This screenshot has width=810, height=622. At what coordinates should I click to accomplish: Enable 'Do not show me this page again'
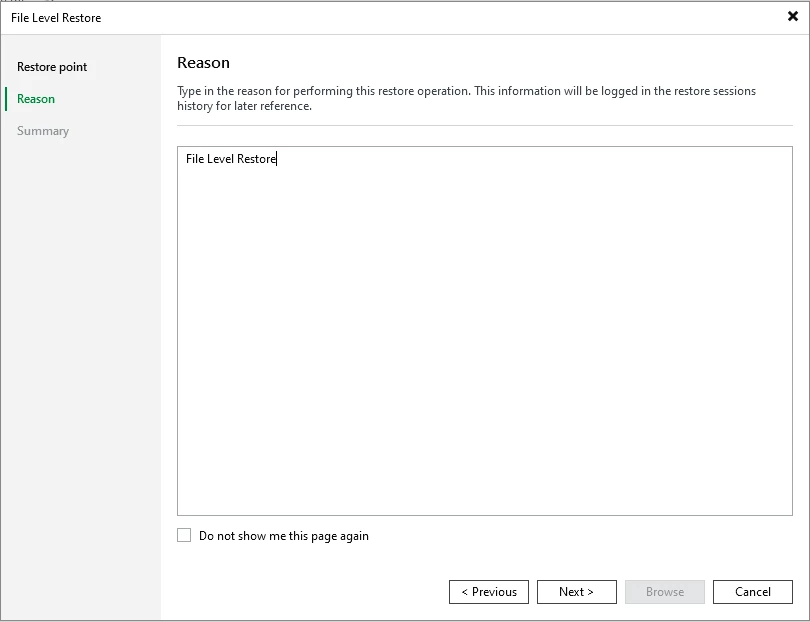(x=184, y=535)
